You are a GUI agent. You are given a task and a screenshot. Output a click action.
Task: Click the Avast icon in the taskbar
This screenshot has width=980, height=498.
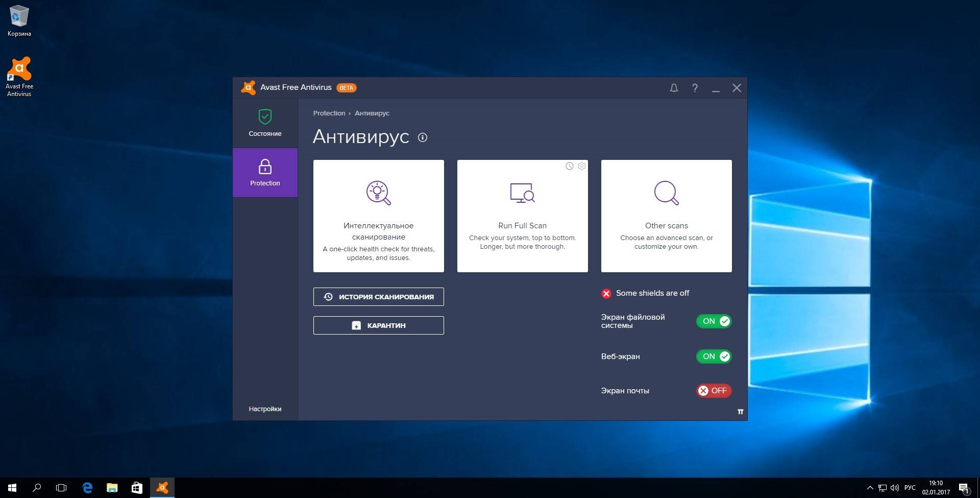[162, 488]
